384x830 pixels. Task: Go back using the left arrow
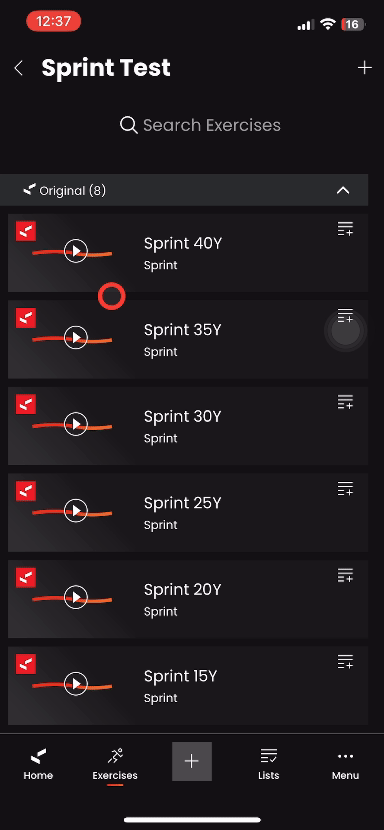pos(19,68)
